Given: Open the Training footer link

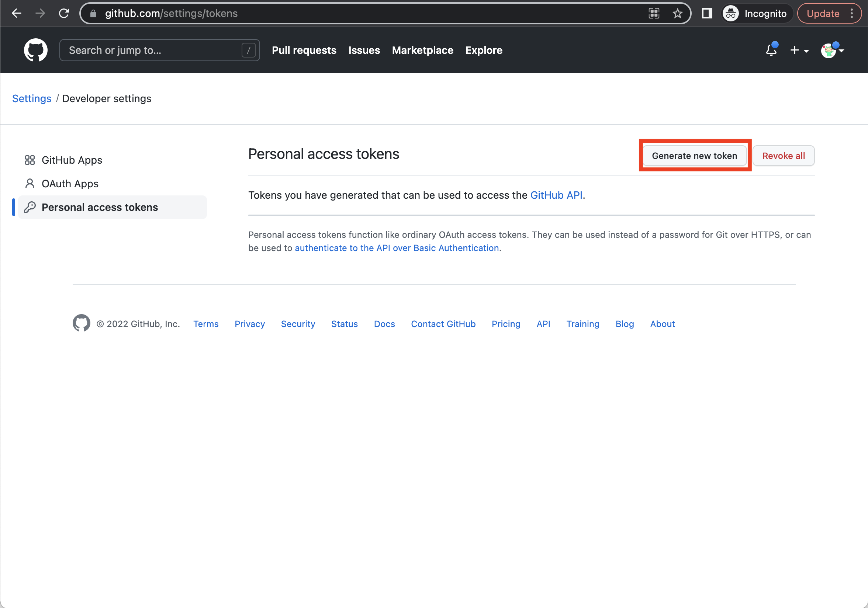Looking at the screenshot, I should point(582,324).
